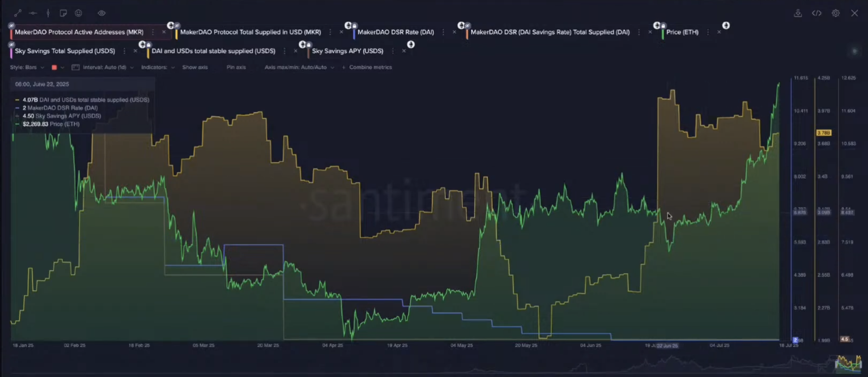The width and height of the screenshot is (868, 377).
Task: Toggle drawings visibility eye icon
Action: tap(102, 13)
